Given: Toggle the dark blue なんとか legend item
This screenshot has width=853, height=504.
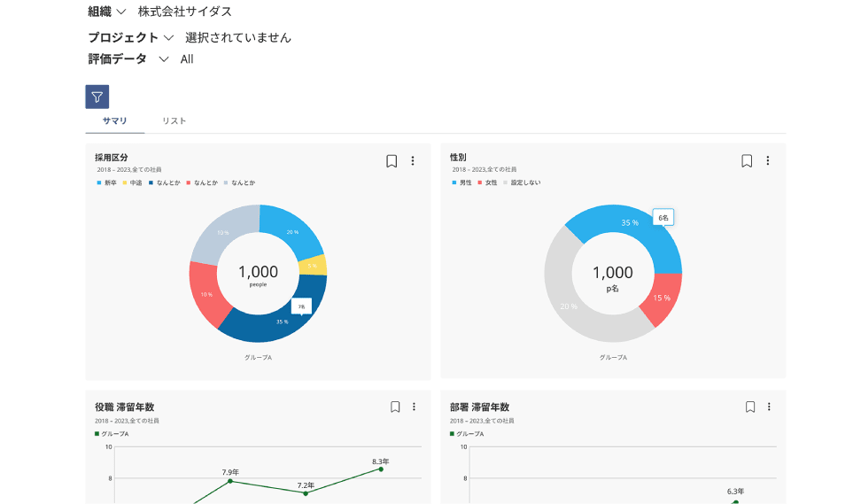Looking at the screenshot, I should (x=164, y=182).
